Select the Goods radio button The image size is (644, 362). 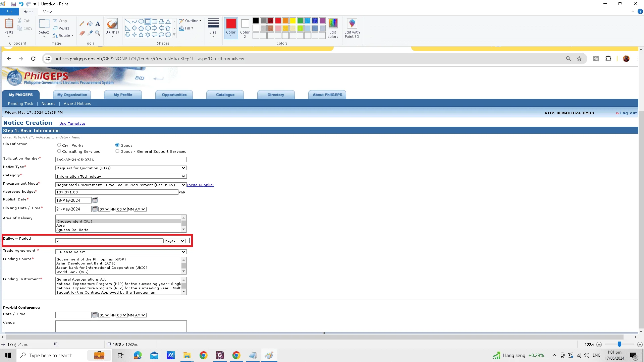coord(117,145)
